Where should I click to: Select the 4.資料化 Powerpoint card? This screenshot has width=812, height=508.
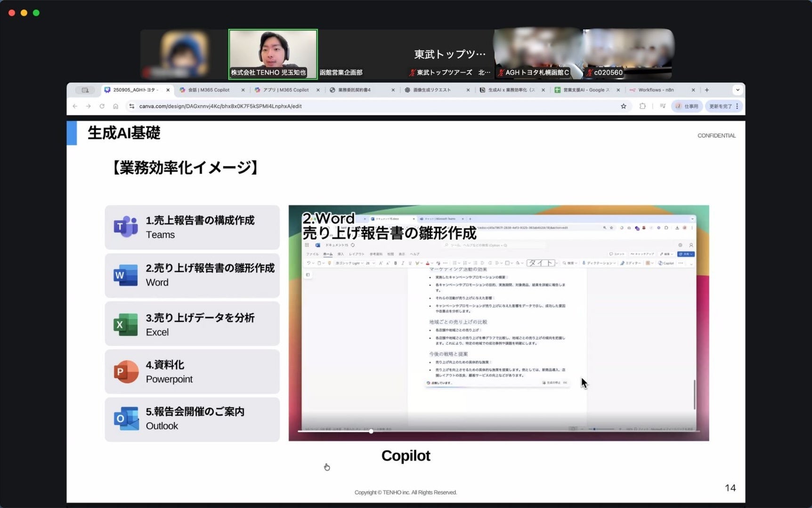192,372
